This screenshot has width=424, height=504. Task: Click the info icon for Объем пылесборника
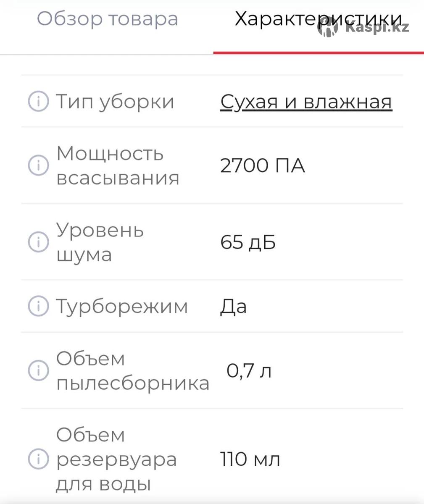(x=38, y=370)
